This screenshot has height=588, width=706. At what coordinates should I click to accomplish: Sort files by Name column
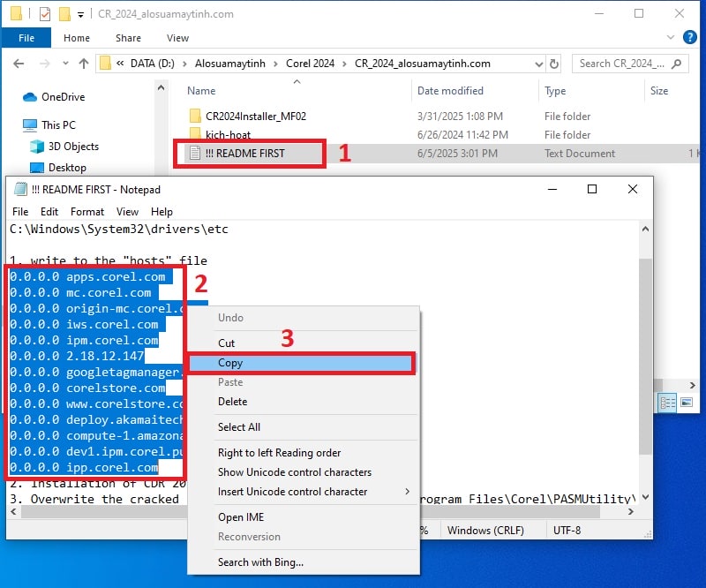(201, 91)
